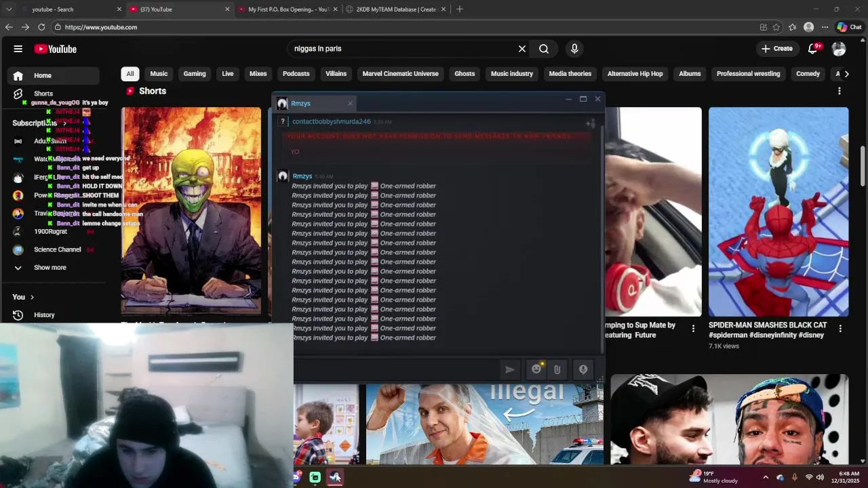Click the browser back arrow
This screenshot has height=488, width=868.
click(x=9, y=27)
